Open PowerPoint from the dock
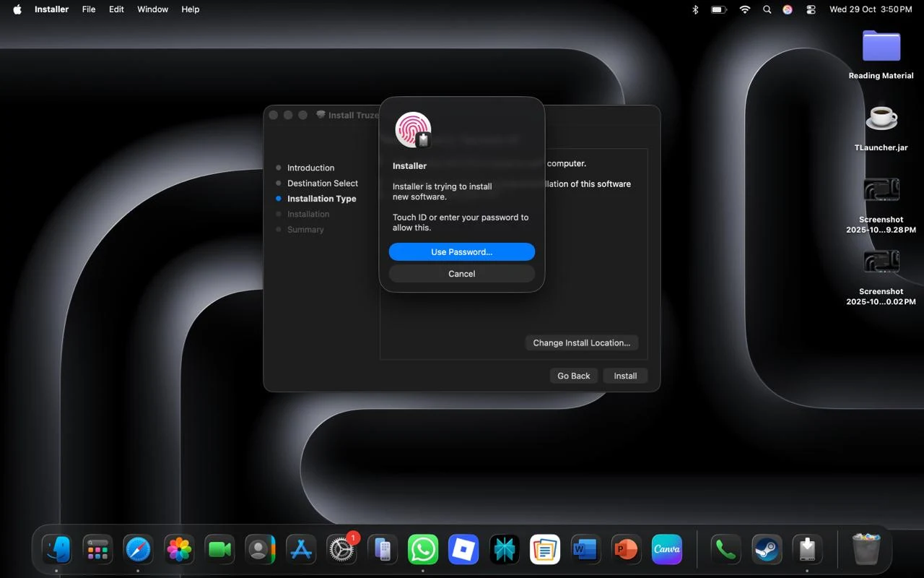 click(x=626, y=550)
